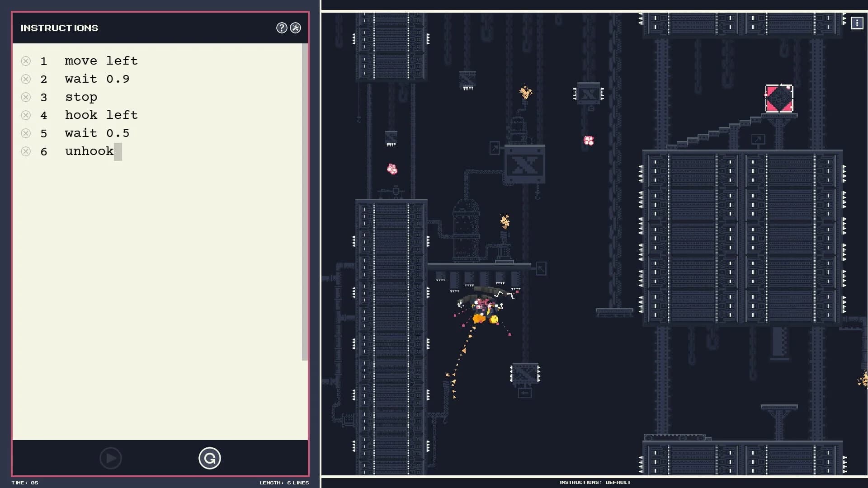This screenshot has height=488, width=868.
Task: Click the INSTRUCTIONS panel title bar
Action: (x=59, y=28)
